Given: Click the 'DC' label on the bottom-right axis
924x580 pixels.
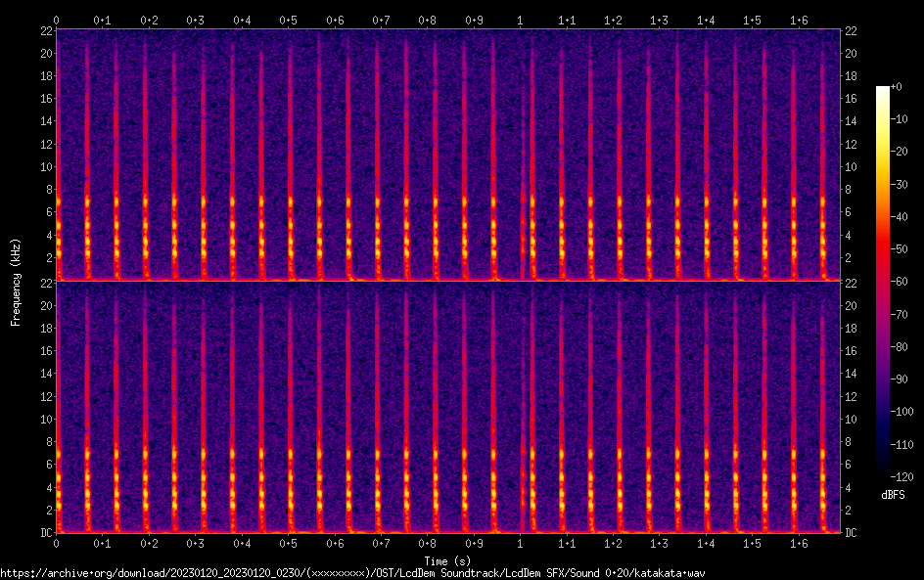Looking at the screenshot, I should (x=851, y=533).
